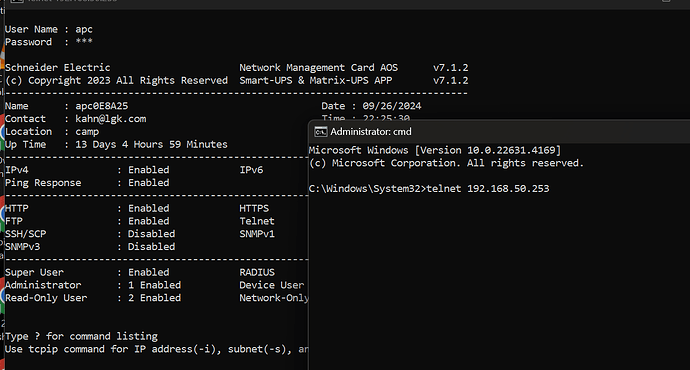Click the Super User row
Viewport: 690px width, 370px height.
point(87,272)
